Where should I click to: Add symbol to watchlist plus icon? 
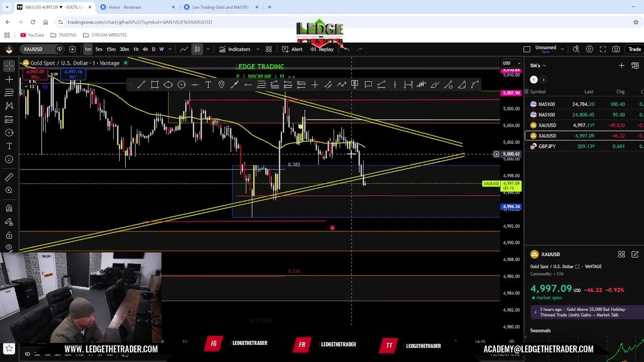coord(621,65)
